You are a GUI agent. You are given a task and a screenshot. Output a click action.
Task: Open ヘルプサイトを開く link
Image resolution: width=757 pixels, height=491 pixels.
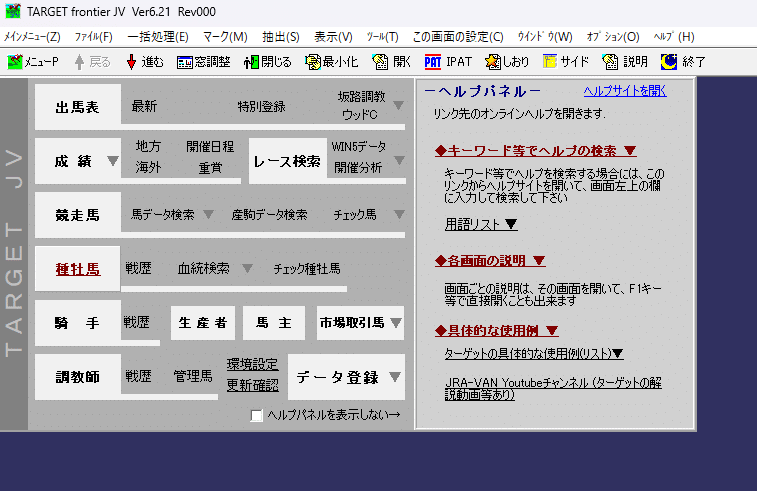[625, 91]
